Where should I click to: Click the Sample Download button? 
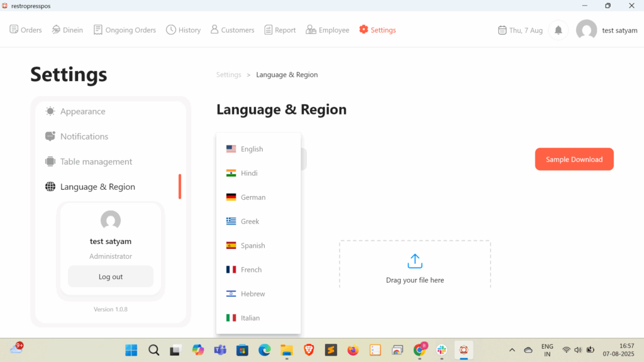tap(574, 160)
